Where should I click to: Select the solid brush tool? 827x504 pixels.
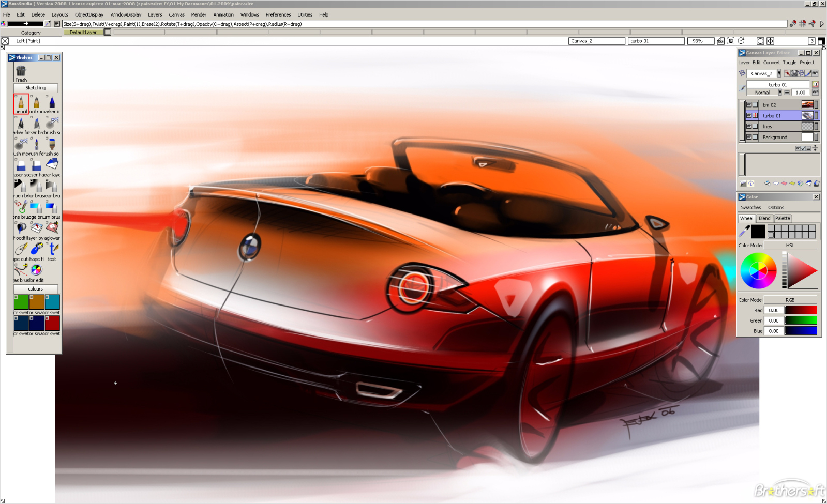click(x=52, y=146)
